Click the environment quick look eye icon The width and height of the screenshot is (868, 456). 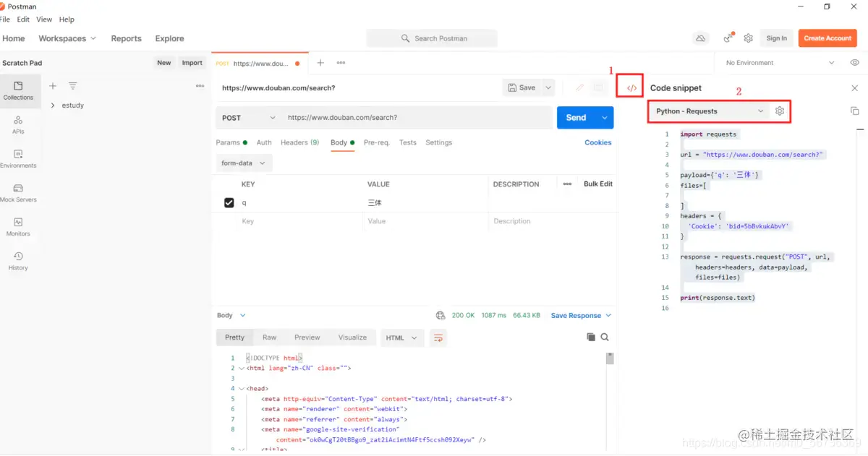854,63
